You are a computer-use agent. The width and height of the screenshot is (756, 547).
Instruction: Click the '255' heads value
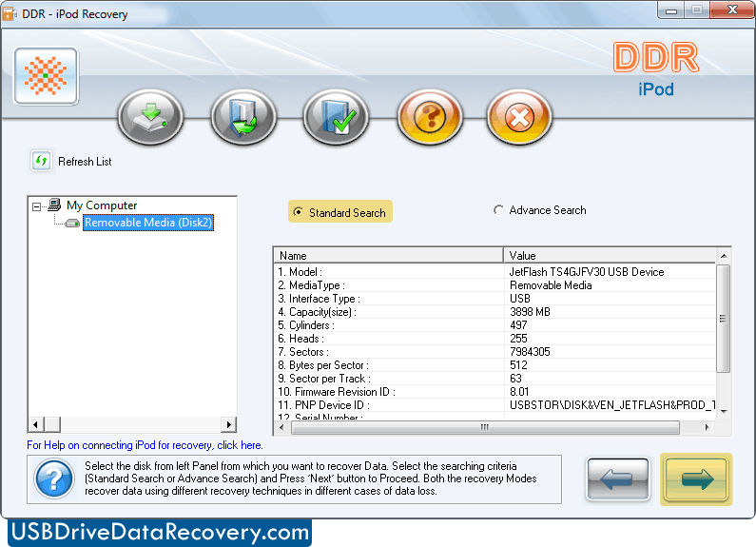pos(518,339)
